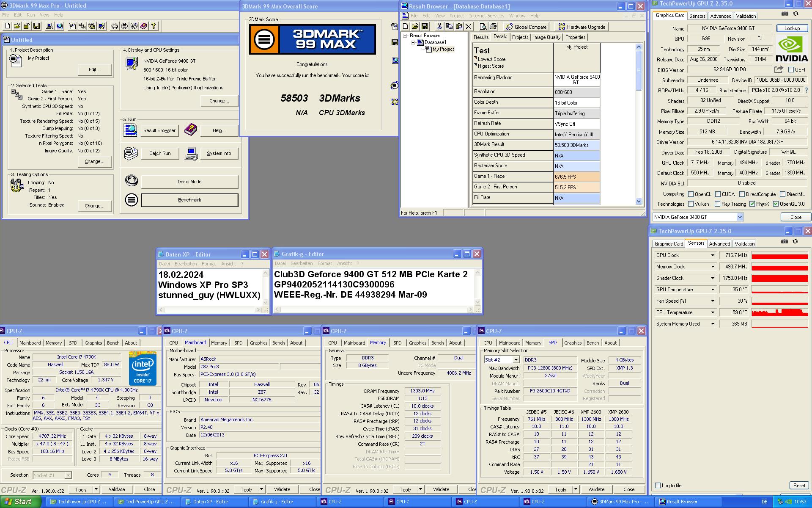Open System Info via 3DMark toolbar computer icon
Viewport: 812px width, 508px height.
click(49, 26)
